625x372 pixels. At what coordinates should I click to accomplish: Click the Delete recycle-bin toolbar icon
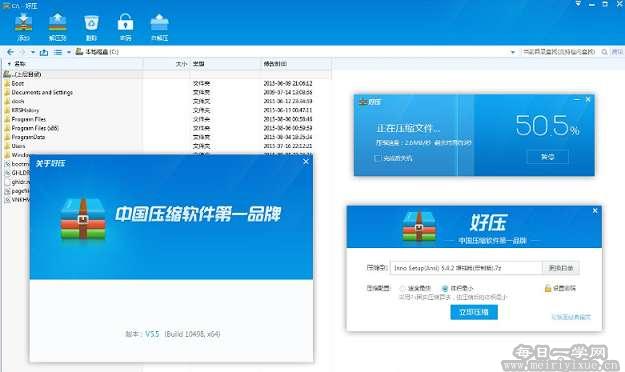coord(91,23)
